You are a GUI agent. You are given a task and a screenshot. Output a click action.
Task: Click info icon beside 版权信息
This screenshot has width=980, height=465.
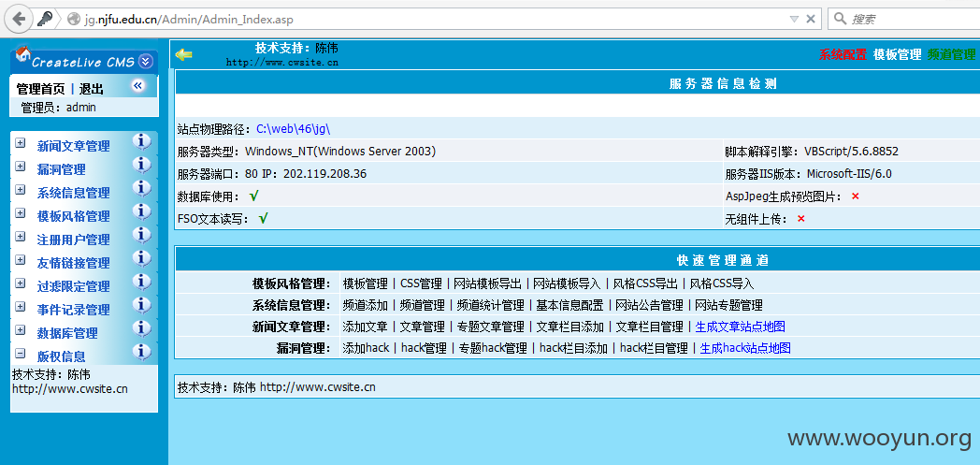click(x=142, y=353)
